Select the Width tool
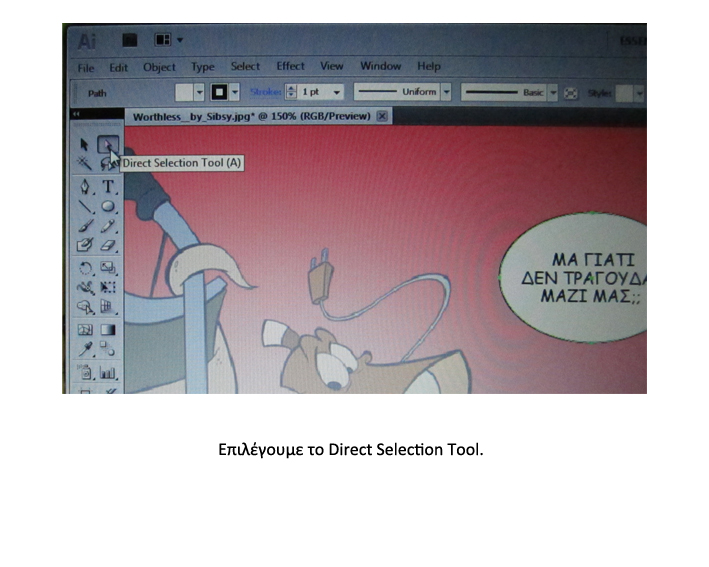 pyautogui.click(x=85, y=288)
